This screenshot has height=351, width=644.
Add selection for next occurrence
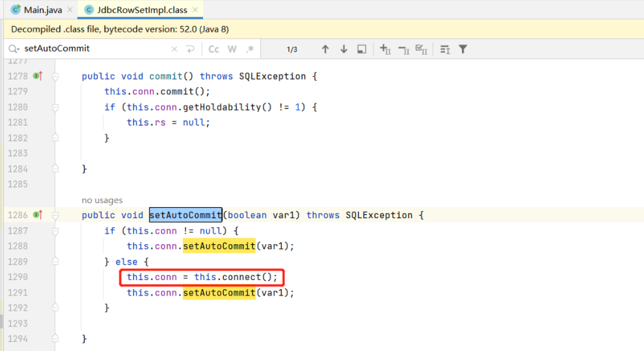point(385,49)
